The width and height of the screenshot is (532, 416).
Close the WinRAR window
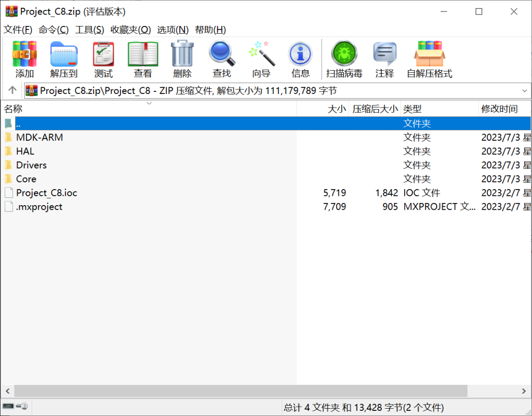coord(514,11)
